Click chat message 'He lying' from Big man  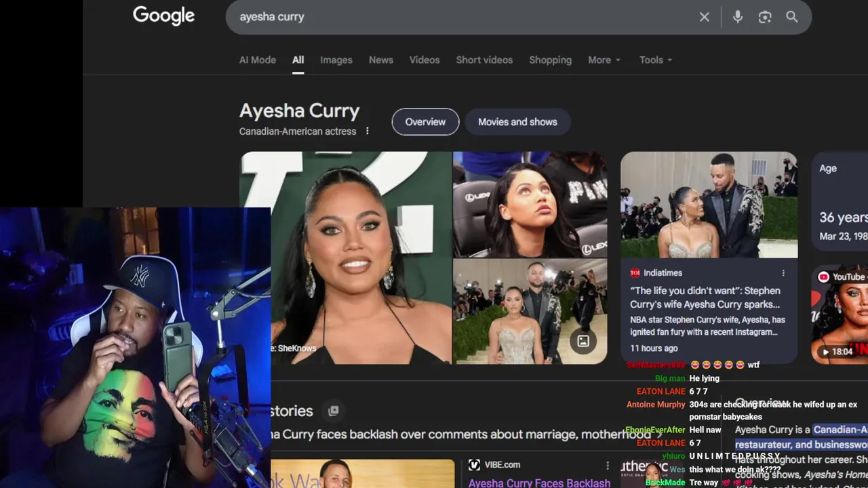click(x=704, y=378)
